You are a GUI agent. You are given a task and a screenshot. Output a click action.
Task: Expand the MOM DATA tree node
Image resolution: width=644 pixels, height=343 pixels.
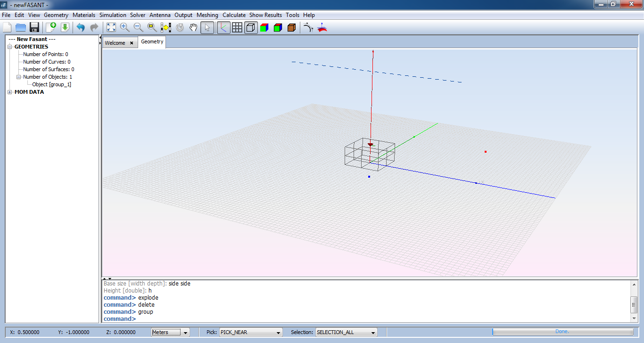coord(10,92)
